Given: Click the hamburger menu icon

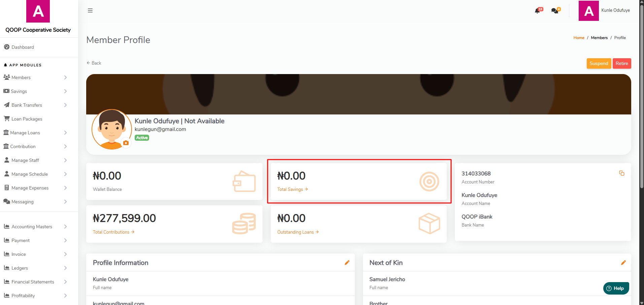Looking at the screenshot, I should pos(90,10).
